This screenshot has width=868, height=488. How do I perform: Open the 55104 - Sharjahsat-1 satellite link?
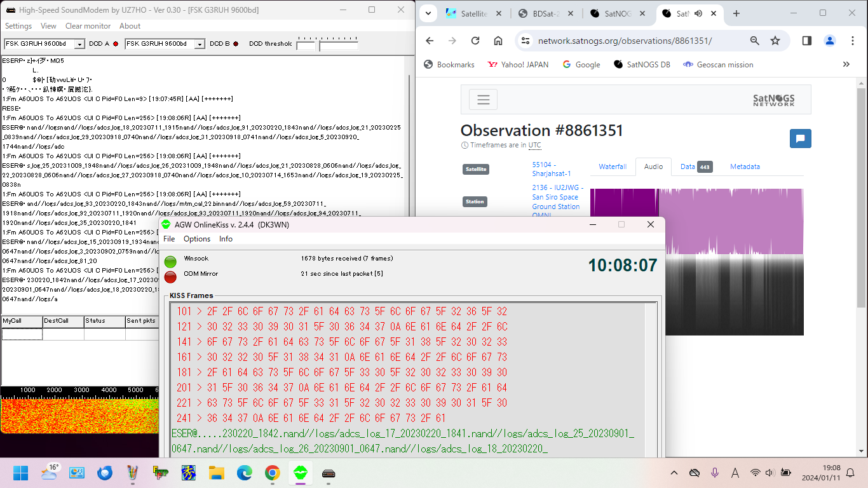(x=551, y=169)
